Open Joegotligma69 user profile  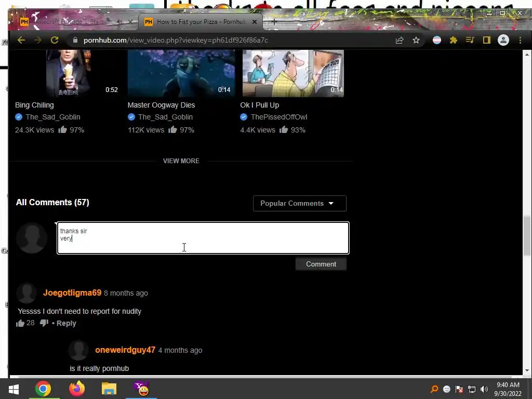pyautogui.click(x=72, y=293)
